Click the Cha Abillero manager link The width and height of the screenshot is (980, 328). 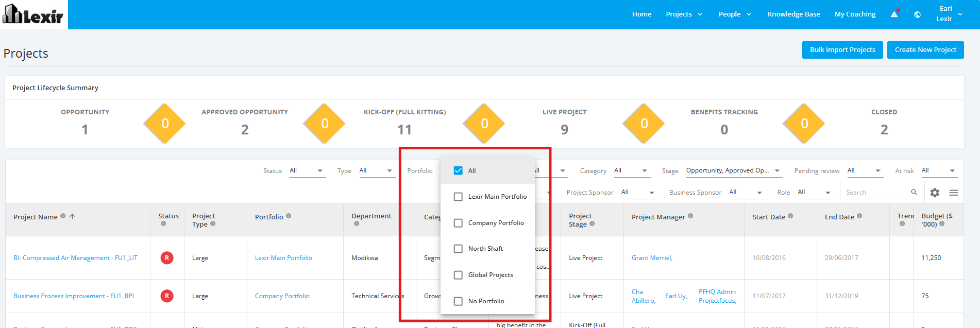pyautogui.click(x=644, y=296)
